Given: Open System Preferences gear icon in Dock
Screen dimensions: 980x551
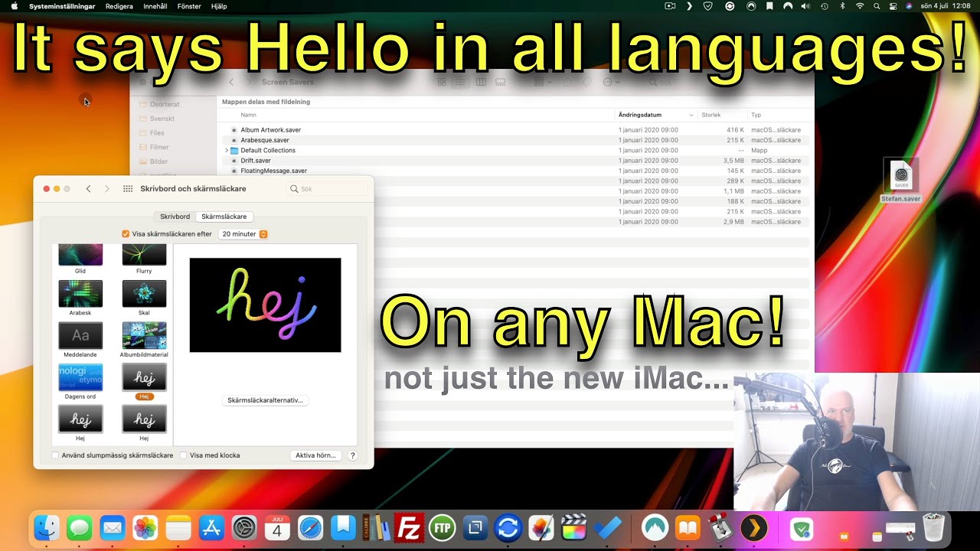Looking at the screenshot, I should pyautogui.click(x=244, y=527).
